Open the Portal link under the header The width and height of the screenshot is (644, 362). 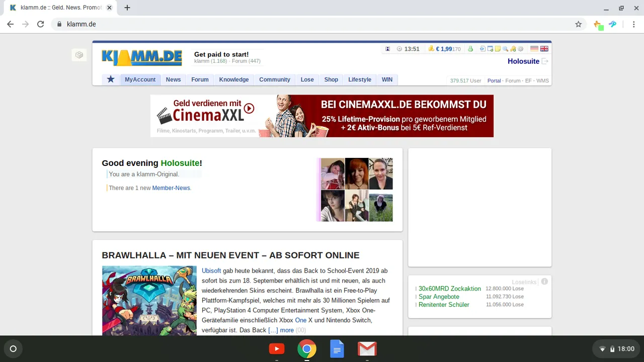pos(494,81)
